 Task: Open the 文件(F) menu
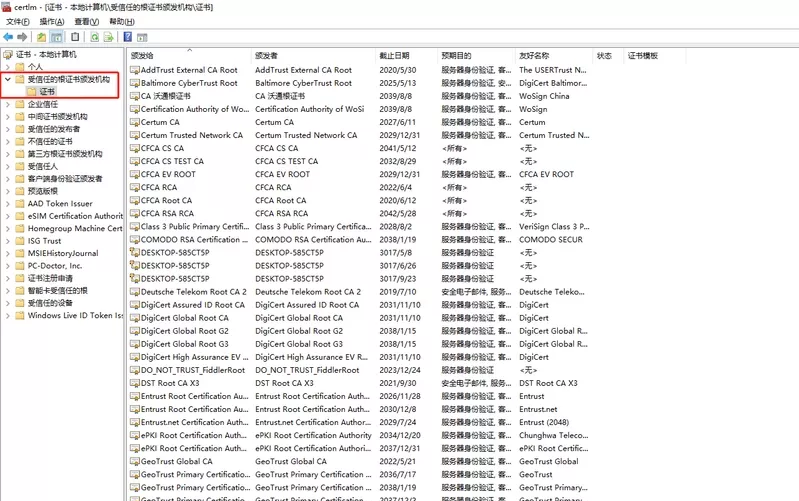pos(17,21)
